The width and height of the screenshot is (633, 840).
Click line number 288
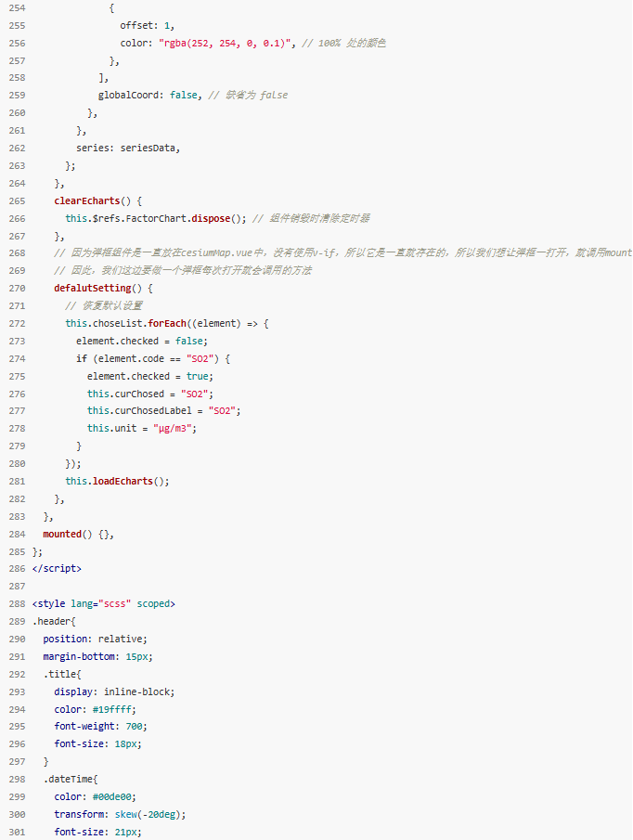click(17, 603)
